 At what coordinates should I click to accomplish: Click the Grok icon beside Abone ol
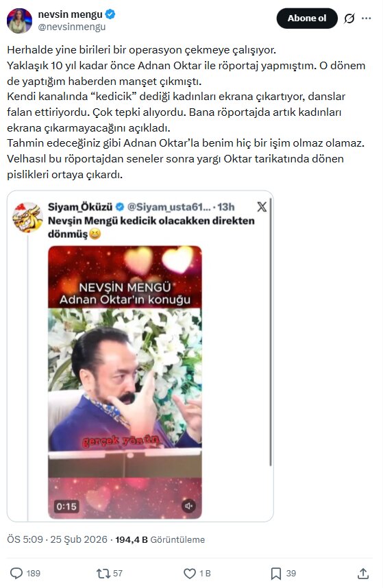point(349,18)
